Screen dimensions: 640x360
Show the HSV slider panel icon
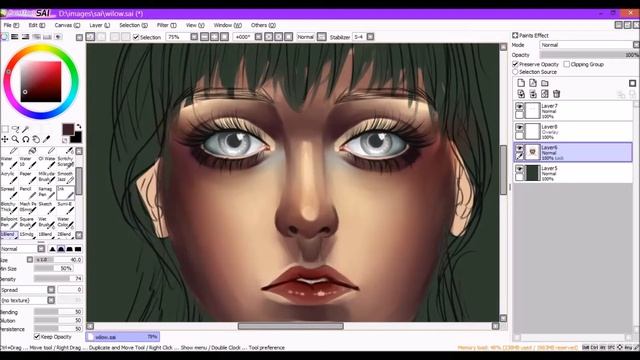[x=25, y=37]
